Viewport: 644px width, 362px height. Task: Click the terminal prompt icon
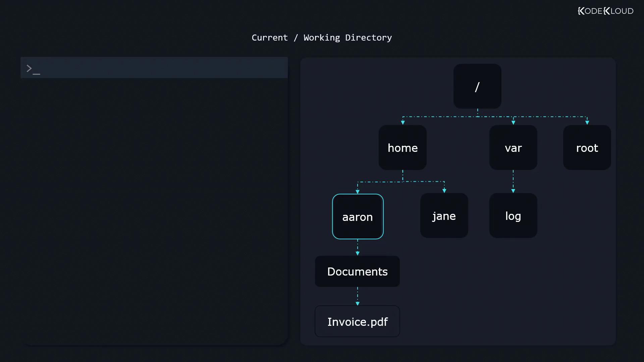tap(33, 69)
